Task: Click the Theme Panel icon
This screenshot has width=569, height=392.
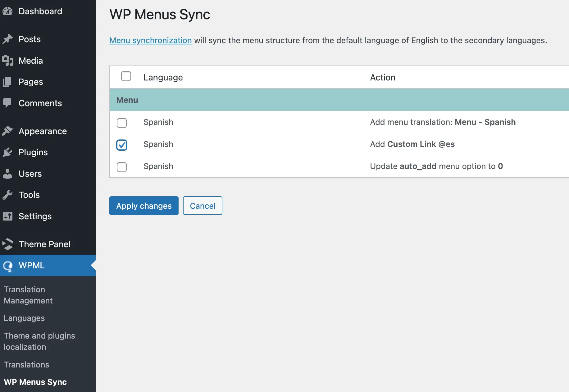Action: tap(7, 244)
